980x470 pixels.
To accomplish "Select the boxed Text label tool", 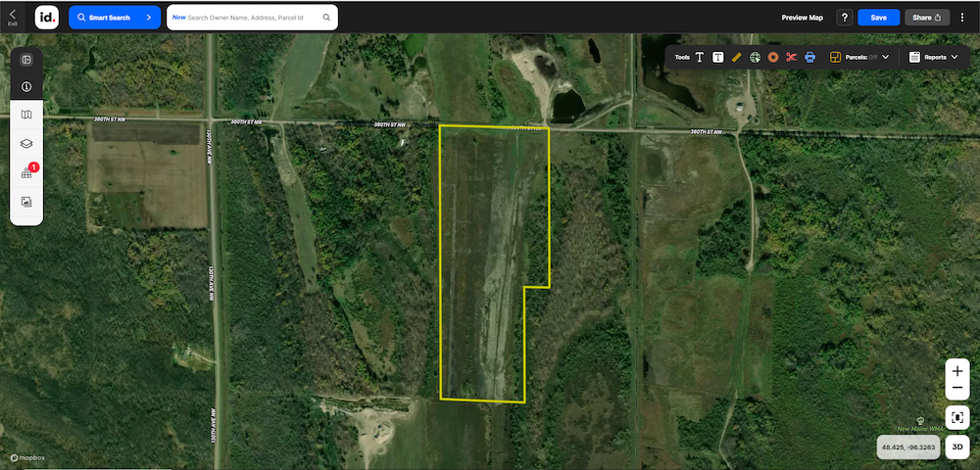I will pyautogui.click(x=718, y=57).
